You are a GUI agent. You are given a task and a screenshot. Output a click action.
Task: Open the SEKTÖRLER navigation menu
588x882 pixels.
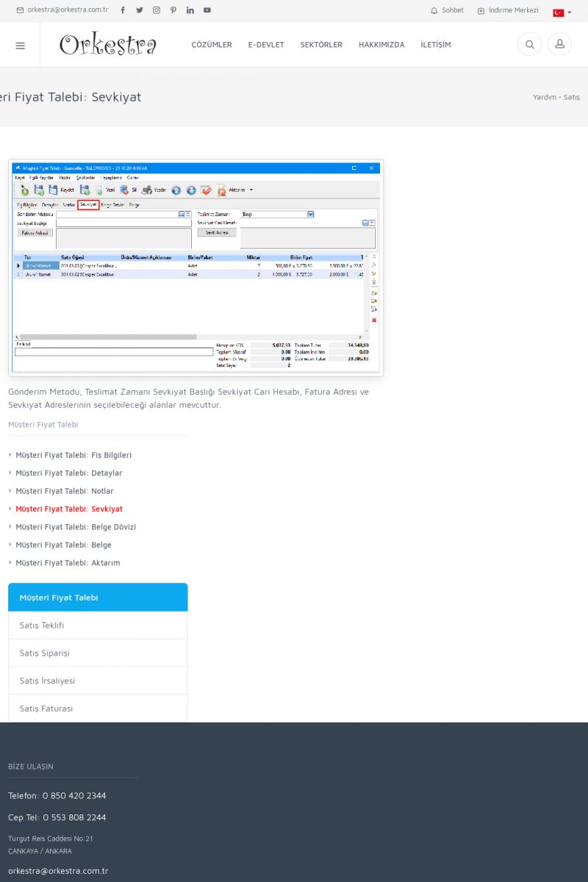tap(321, 45)
